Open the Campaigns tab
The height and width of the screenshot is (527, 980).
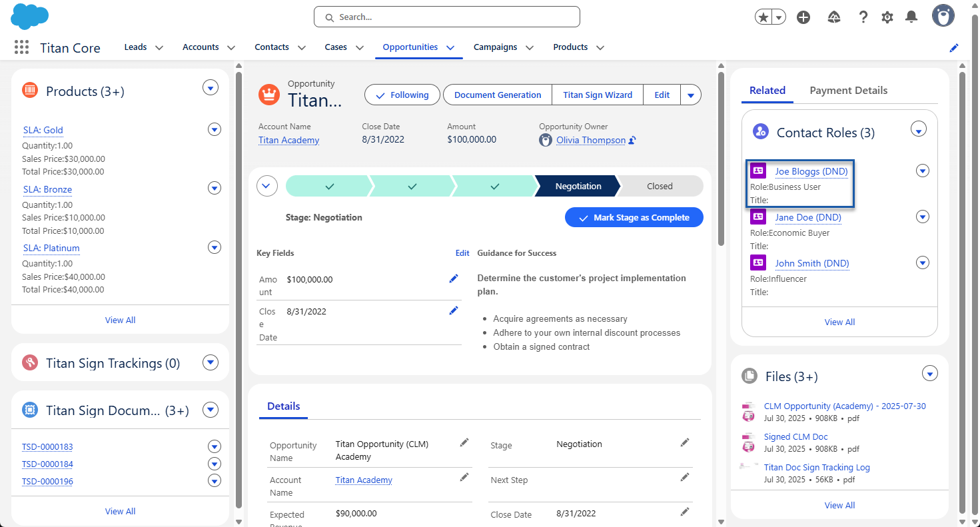pos(496,47)
